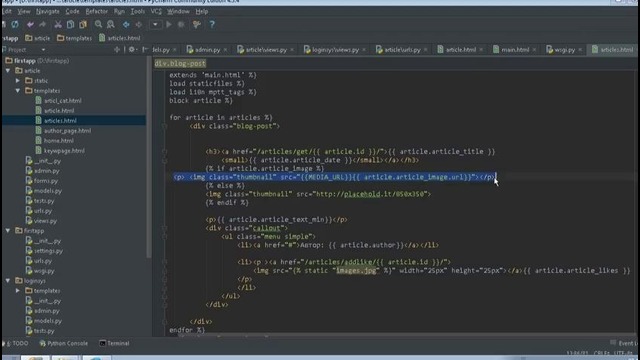Viewport: 640px width, 360px height.
Task: Click the articles.html breadcrumb
Action: click(x=120, y=38)
